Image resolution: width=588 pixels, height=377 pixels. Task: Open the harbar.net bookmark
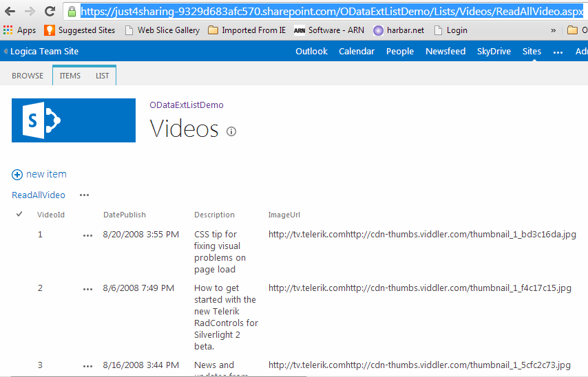399,30
